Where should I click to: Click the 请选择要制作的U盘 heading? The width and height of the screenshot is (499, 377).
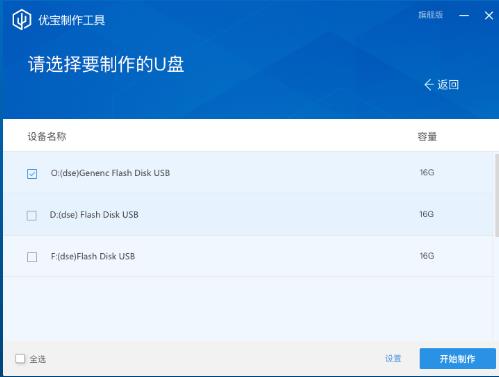pyautogui.click(x=106, y=64)
